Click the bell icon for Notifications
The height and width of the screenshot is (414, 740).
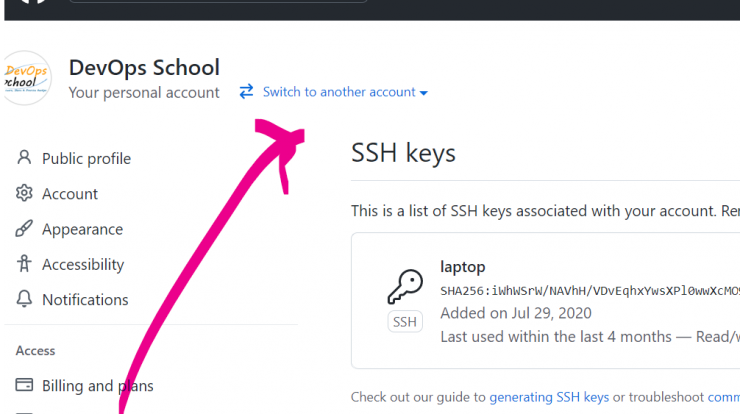tap(24, 299)
